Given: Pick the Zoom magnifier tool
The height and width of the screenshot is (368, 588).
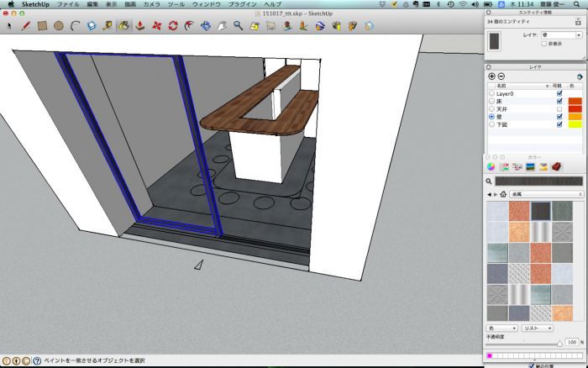Looking at the screenshot, I should [x=239, y=26].
